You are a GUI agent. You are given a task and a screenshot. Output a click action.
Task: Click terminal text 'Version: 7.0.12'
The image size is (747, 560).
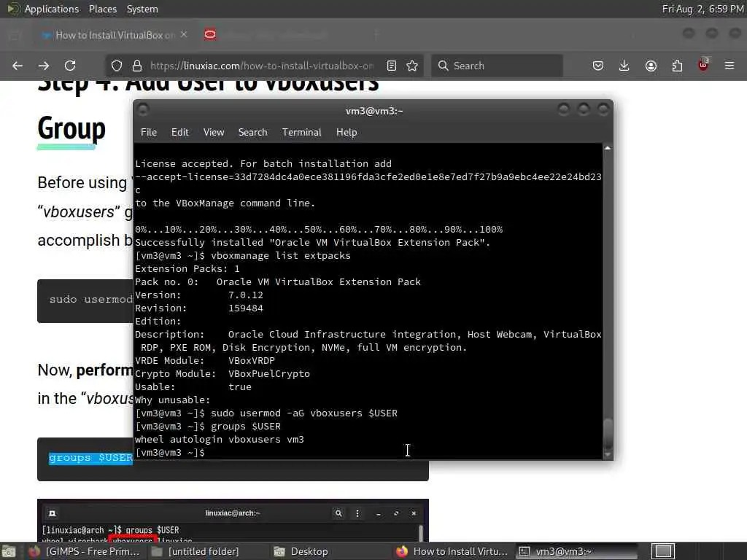(199, 295)
